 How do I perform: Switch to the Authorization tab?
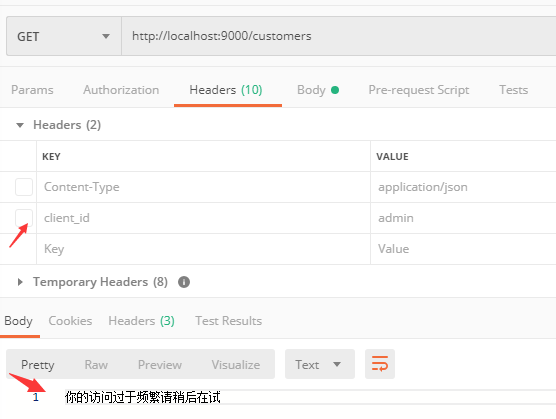tap(121, 90)
